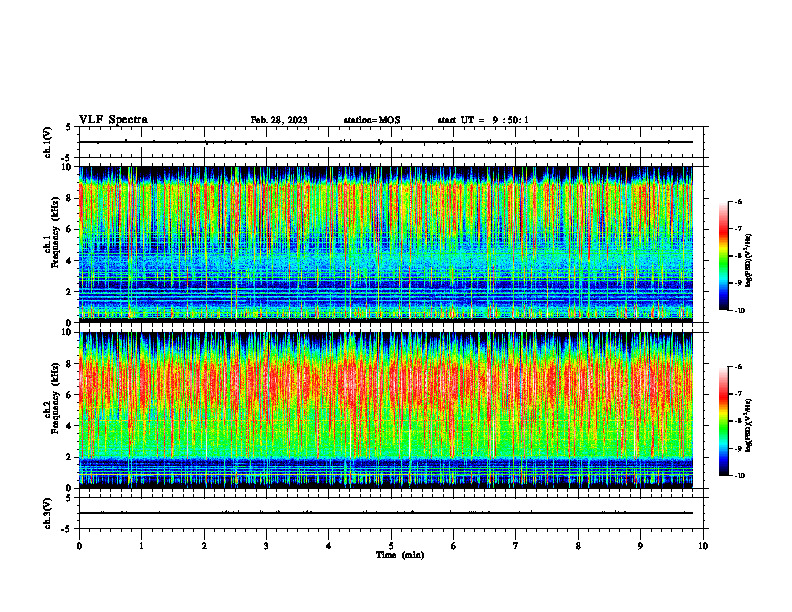Click the "-6" label on ch.1 color bar
Viewport: 792px width, 612px height.
click(x=738, y=202)
